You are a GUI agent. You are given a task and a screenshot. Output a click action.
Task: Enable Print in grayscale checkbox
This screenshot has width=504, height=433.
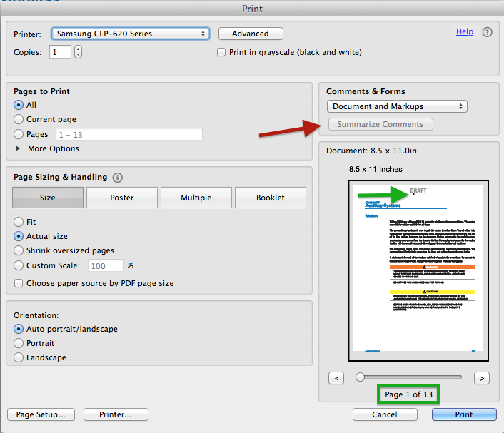click(222, 52)
